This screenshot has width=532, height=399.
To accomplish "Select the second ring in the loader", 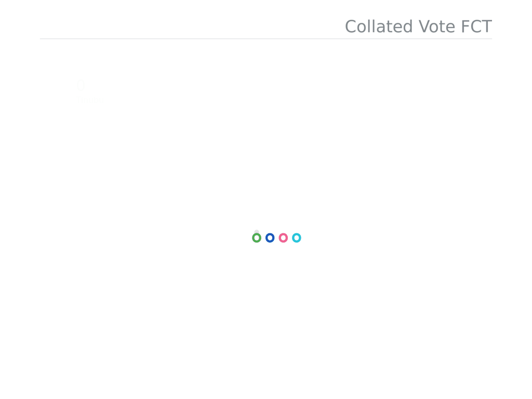I will click(270, 238).
